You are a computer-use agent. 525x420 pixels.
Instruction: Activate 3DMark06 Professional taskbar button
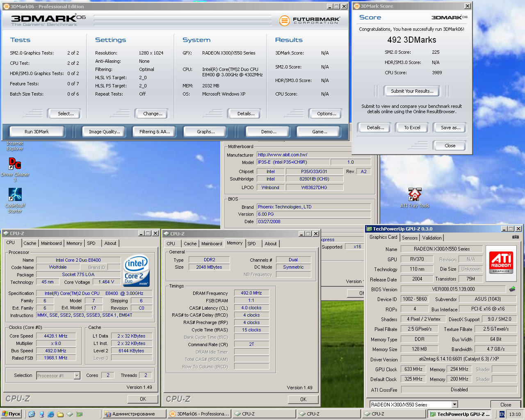[199, 414]
